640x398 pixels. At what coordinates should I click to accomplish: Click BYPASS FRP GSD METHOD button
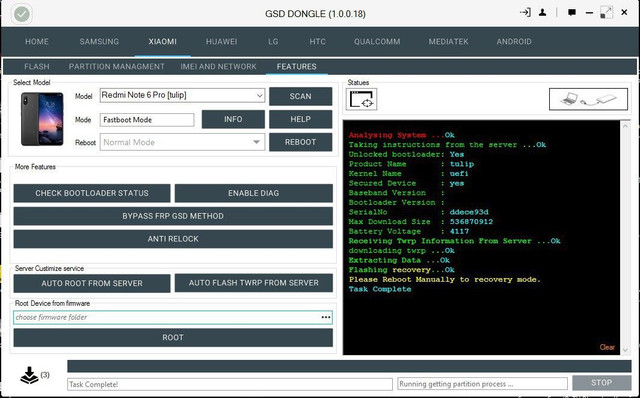tap(173, 216)
